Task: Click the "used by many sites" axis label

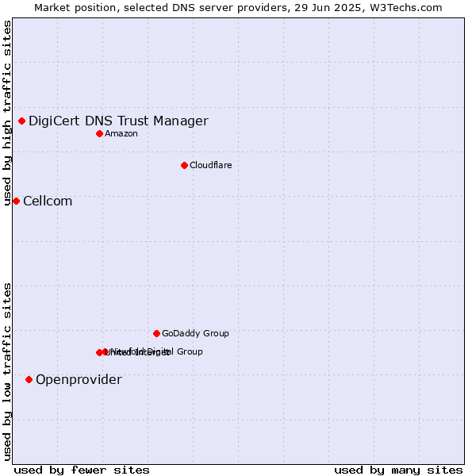Action: (x=398, y=470)
